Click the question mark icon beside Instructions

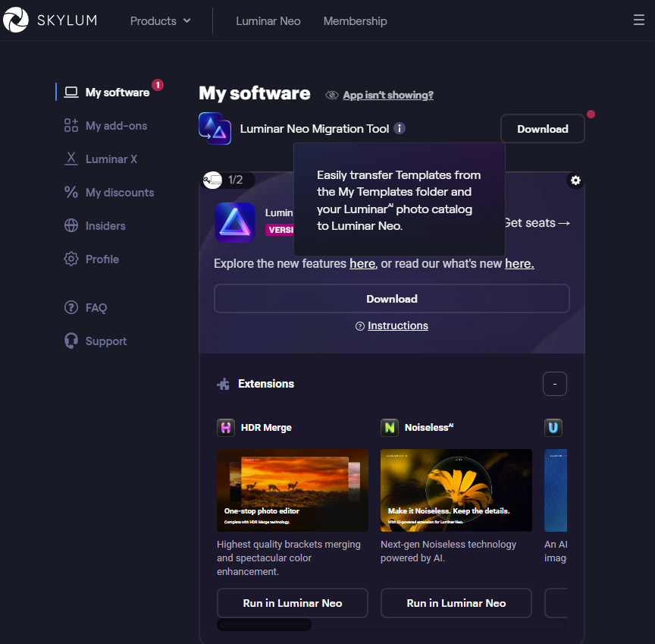359,326
